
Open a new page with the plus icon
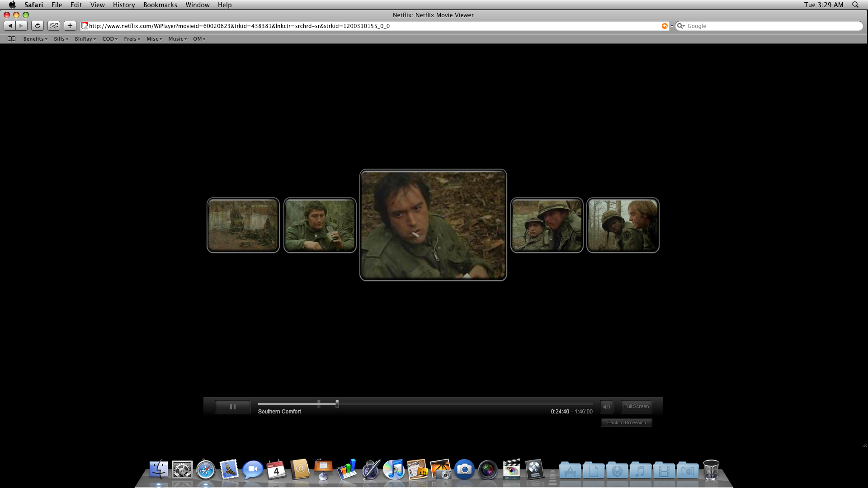point(70,26)
